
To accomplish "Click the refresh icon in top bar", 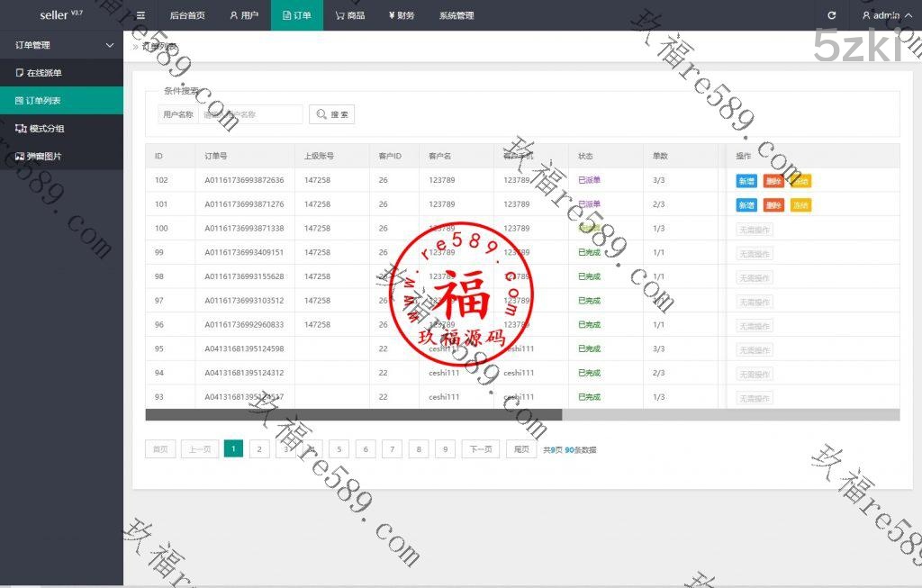I will [831, 15].
